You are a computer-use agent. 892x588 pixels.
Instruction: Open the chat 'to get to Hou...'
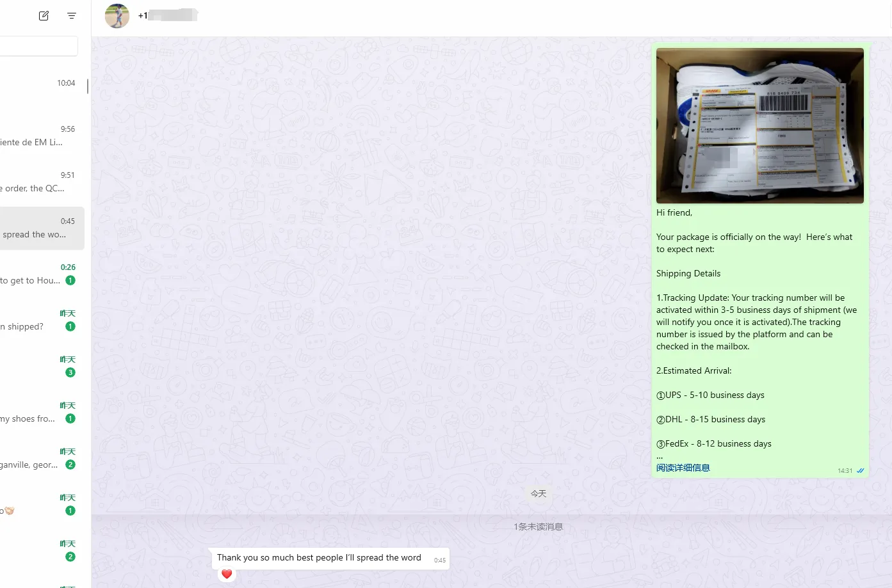(x=42, y=274)
